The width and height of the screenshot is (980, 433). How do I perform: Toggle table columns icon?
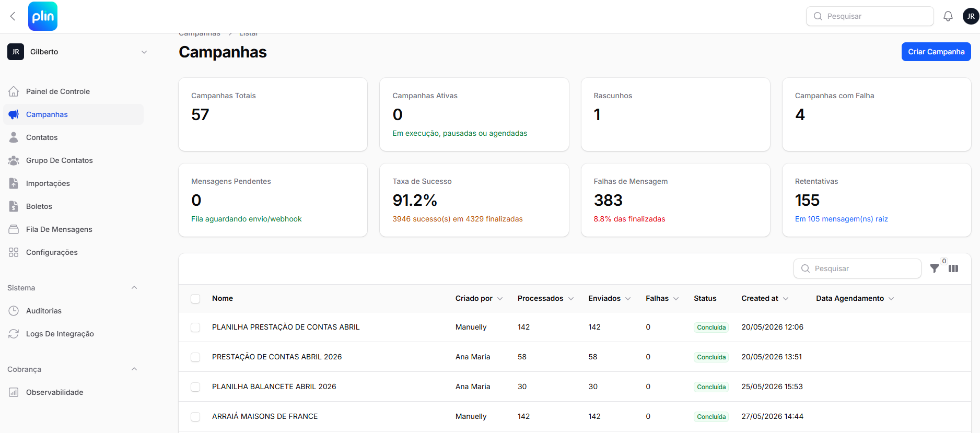953,268
